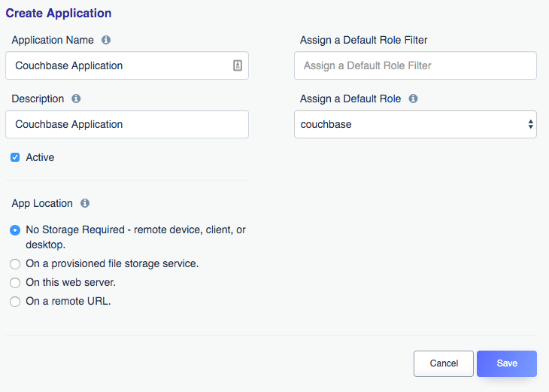549x392 pixels.
Task: Click the Application Name info icon
Action: point(106,40)
